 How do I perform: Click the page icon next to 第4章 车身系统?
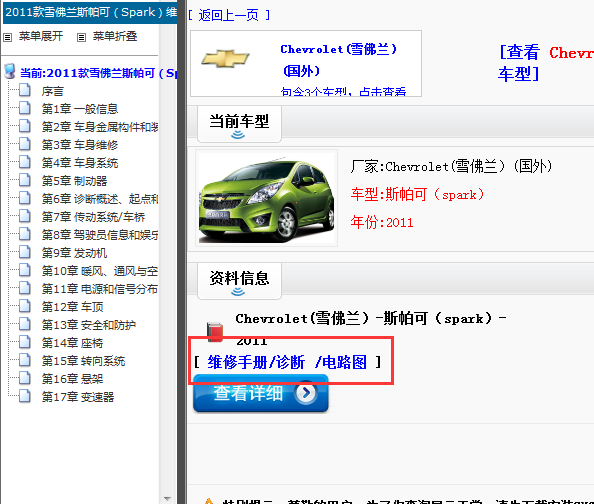click(x=25, y=162)
